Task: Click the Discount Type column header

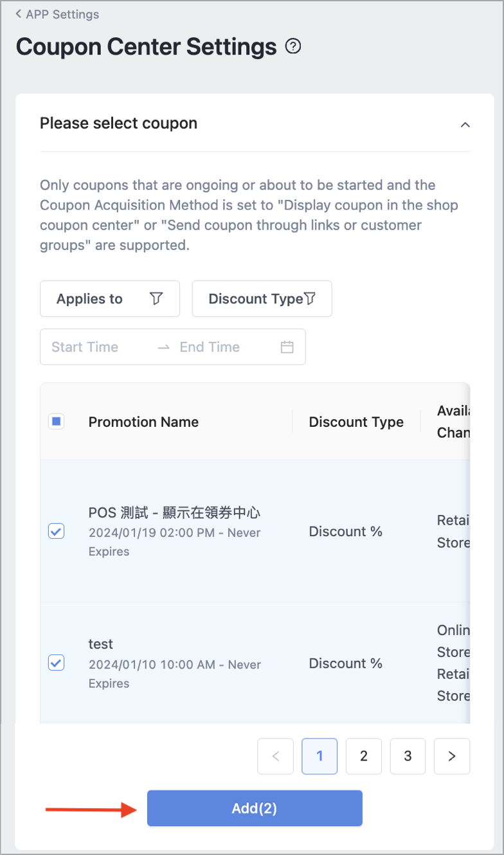Action: click(x=356, y=422)
